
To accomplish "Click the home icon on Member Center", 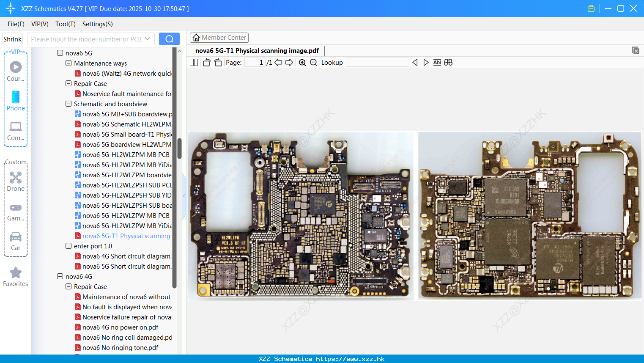I will [196, 38].
